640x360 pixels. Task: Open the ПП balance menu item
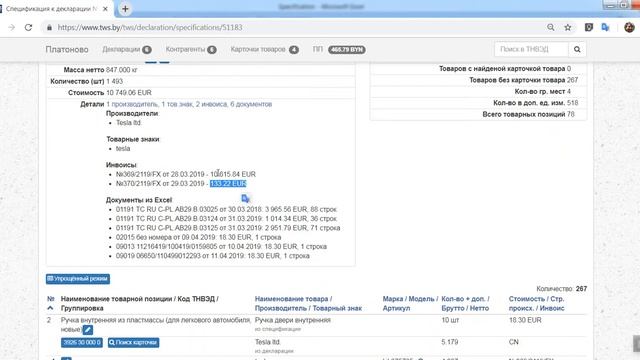coord(339,49)
